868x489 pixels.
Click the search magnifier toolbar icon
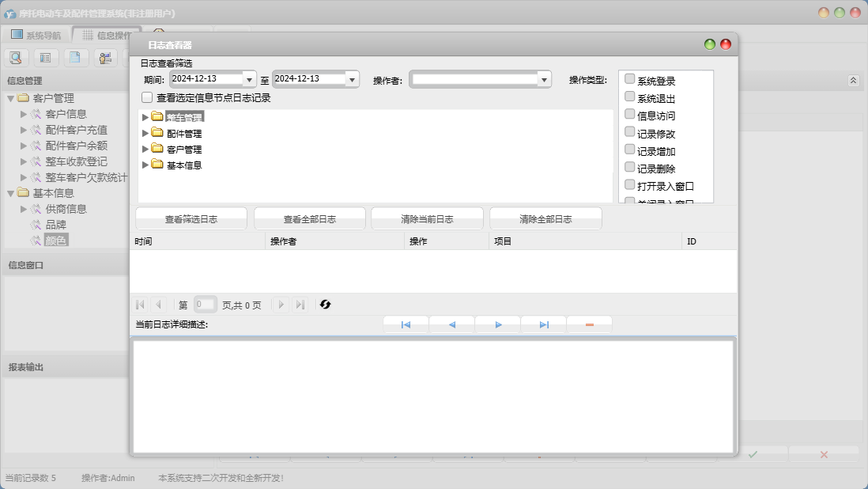pyautogui.click(x=16, y=57)
